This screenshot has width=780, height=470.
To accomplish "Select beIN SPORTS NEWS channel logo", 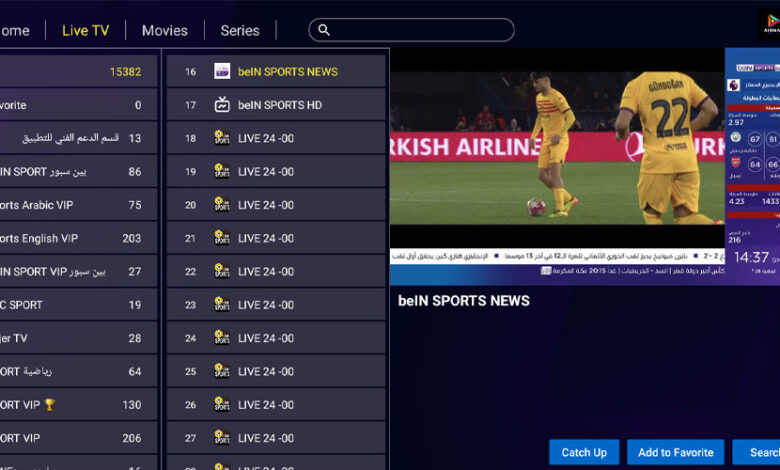I will pyautogui.click(x=222, y=72).
